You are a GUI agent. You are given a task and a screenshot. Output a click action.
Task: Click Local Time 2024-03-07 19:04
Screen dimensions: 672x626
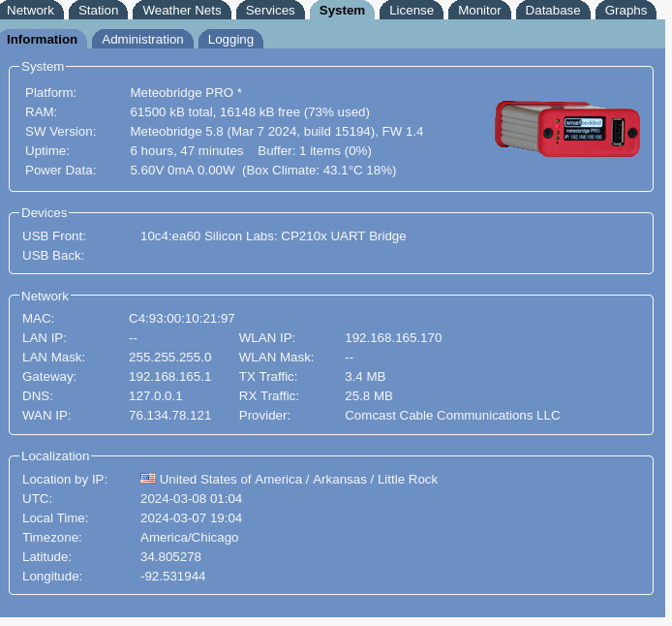[191, 517]
